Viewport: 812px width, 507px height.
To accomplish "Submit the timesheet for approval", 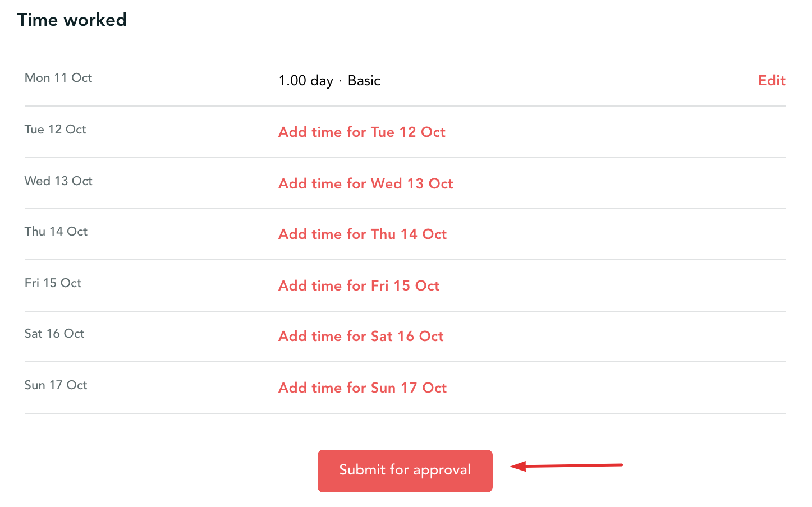I will tap(405, 471).
